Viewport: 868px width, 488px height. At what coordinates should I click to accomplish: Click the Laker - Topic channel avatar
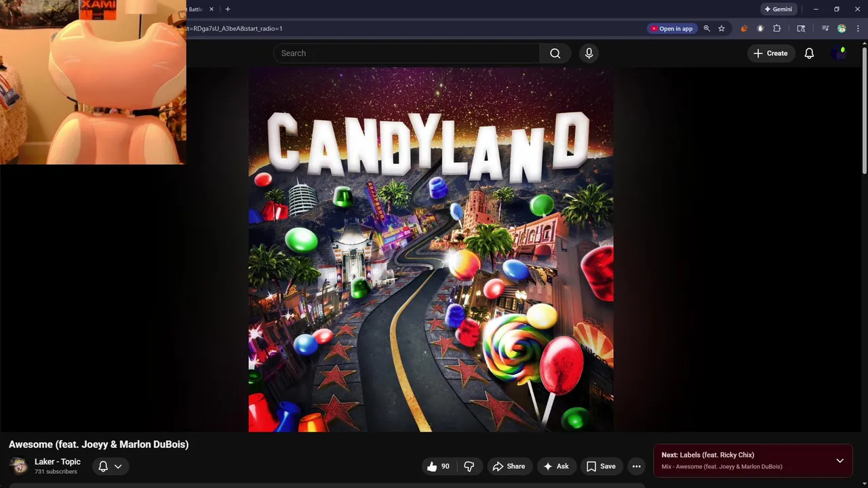coord(18,466)
